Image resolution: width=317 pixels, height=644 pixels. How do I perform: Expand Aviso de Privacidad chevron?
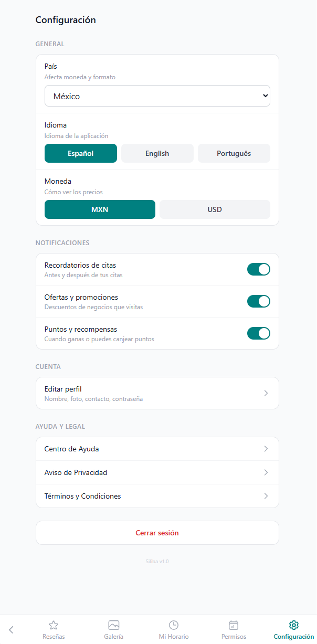pos(266,472)
